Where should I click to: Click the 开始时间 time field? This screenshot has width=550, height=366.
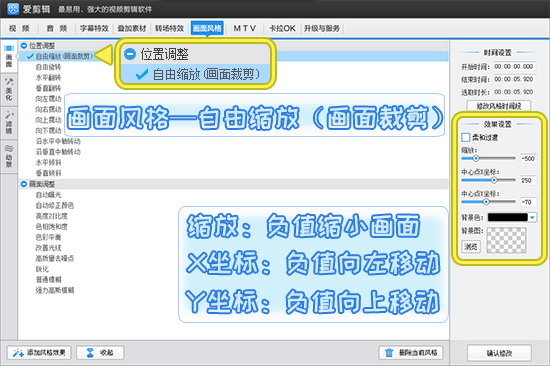[514, 66]
